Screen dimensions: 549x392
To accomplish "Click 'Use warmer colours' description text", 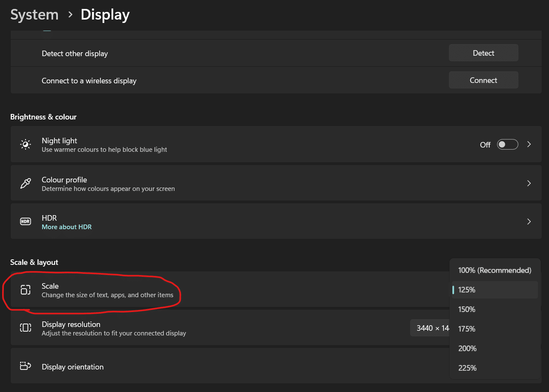I will pos(104,150).
